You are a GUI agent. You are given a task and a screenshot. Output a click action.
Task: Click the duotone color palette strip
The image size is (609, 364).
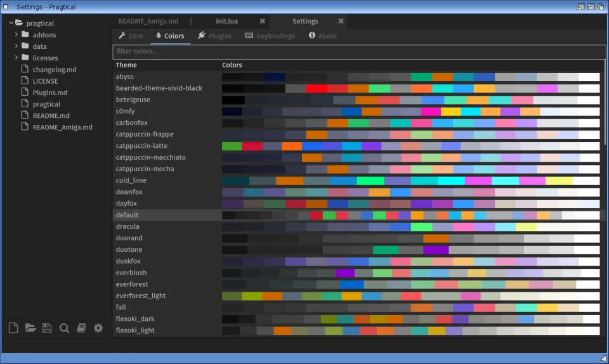(x=411, y=249)
